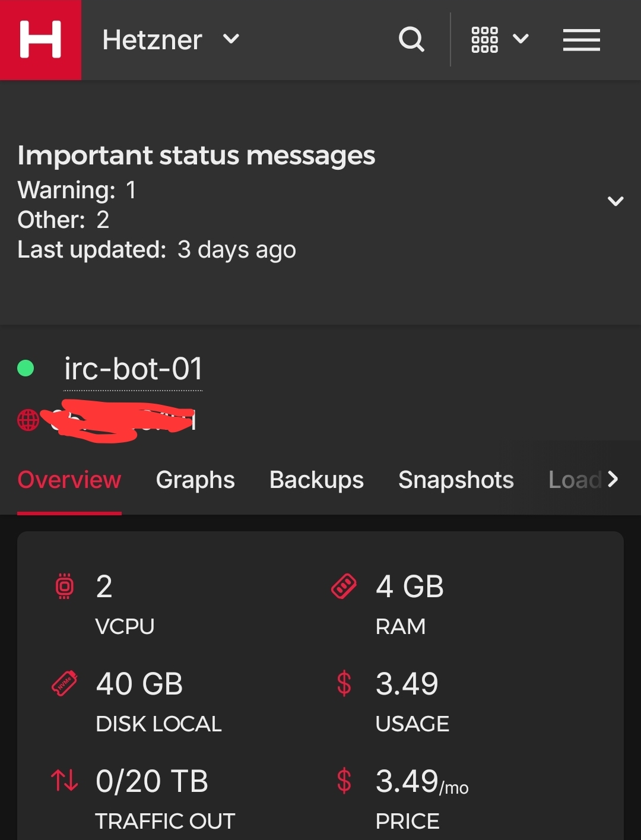641x840 pixels.
Task: Click the irc-bot-01 server name
Action: (x=133, y=369)
